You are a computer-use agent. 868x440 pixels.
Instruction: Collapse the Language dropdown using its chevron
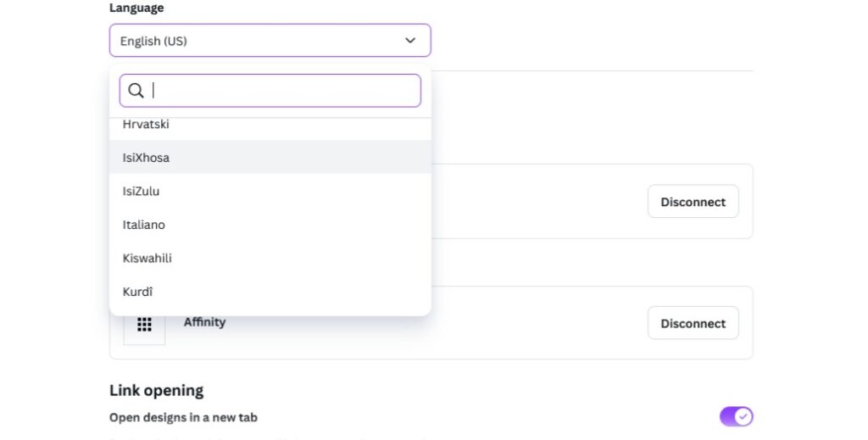[x=410, y=41]
